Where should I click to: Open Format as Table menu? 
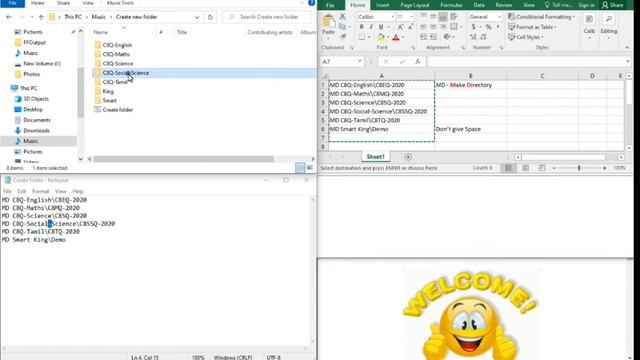[x=532, y=27]
